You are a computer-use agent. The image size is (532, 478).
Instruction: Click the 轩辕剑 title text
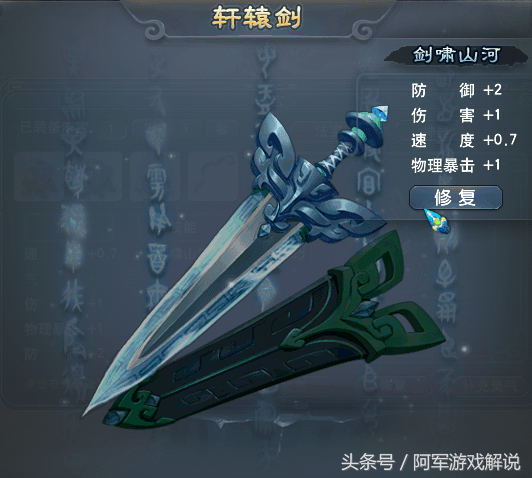256,18
